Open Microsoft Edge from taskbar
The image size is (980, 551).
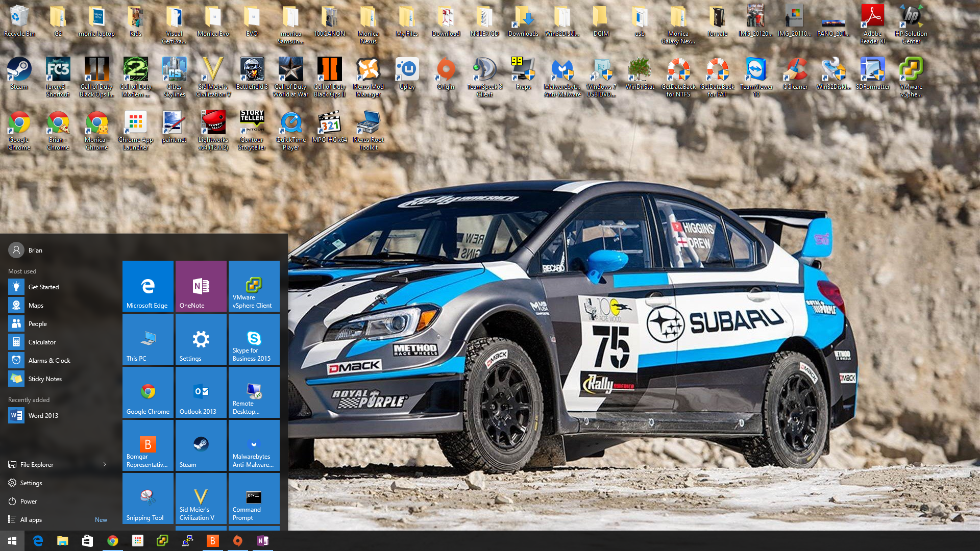coord(38,541)
